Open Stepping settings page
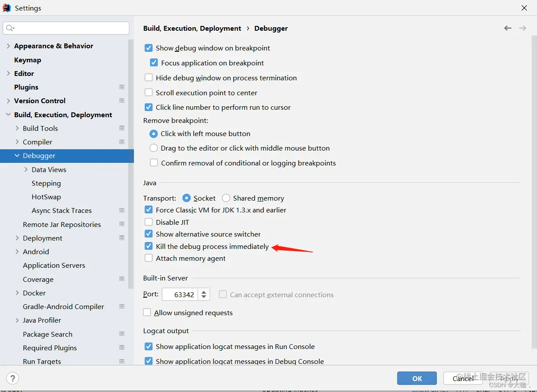Viewport: 537px width, 392px height. [46, 183]
